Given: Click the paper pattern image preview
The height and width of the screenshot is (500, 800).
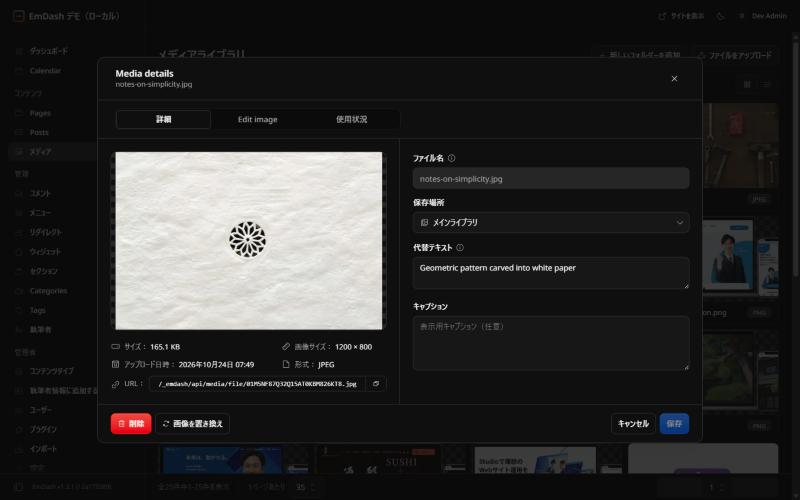Looking at the screenshot, I should click(248, 241).
